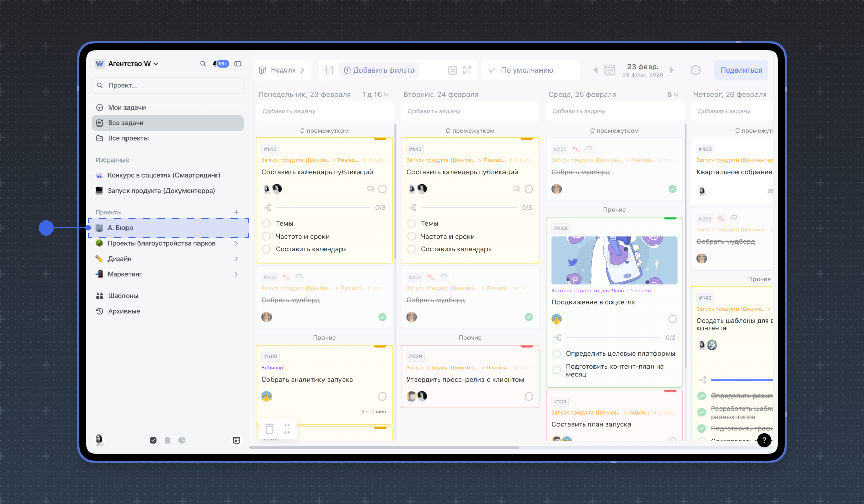Click the 'Добавить фильтр' button
The width and height of the screenshot is (864, 504).
tap(379, 70)
